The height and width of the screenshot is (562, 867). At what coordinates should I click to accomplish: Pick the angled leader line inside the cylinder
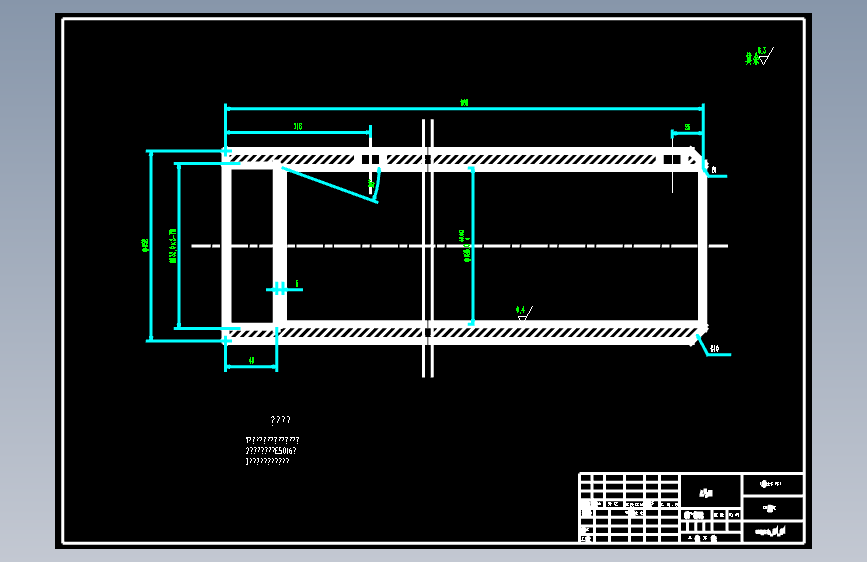click(x=330, y=185)
